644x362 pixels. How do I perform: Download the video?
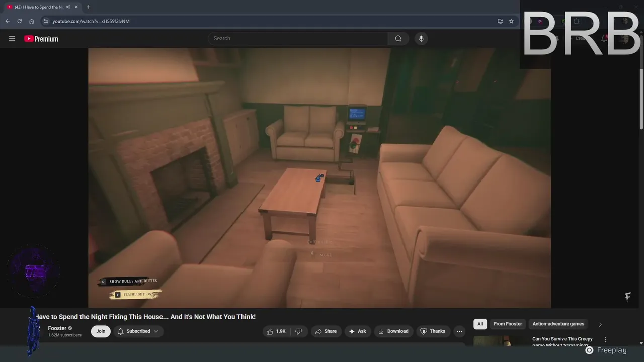tap(393, 331)
